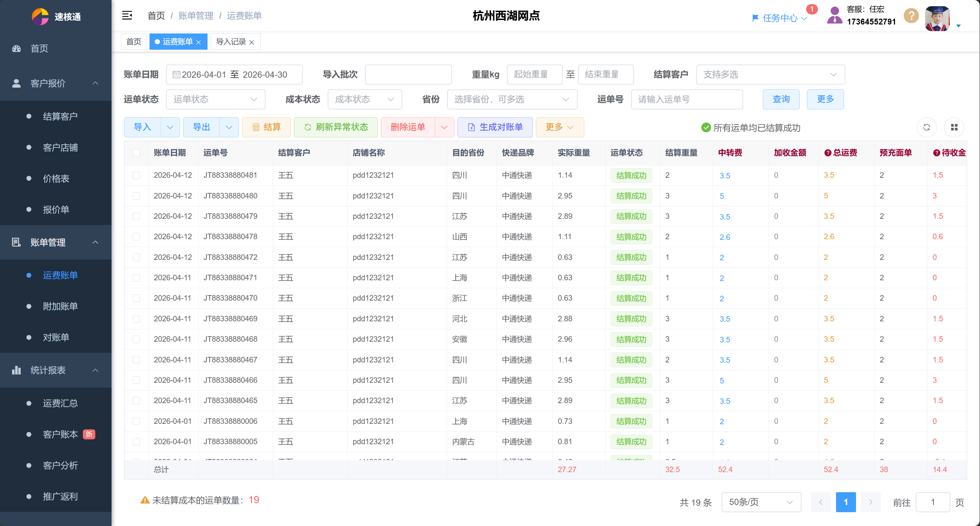Open 对账单 in the sidebar
Screen dimensions: 980x526
[x=56, y=338]
